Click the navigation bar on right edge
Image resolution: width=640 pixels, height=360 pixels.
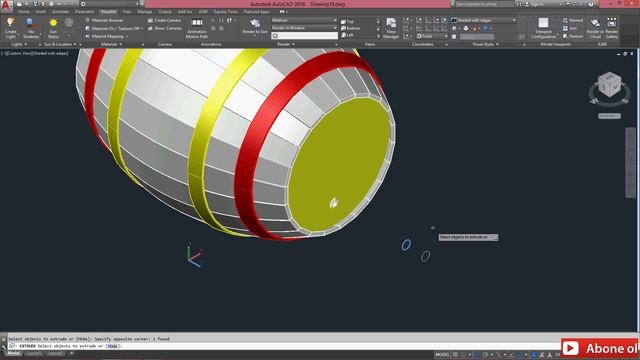pos(630,162)
